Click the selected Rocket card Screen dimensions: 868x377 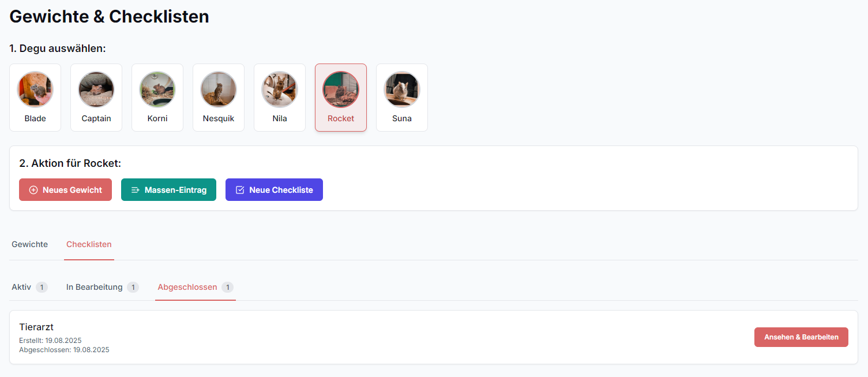[x=341, y=98]
